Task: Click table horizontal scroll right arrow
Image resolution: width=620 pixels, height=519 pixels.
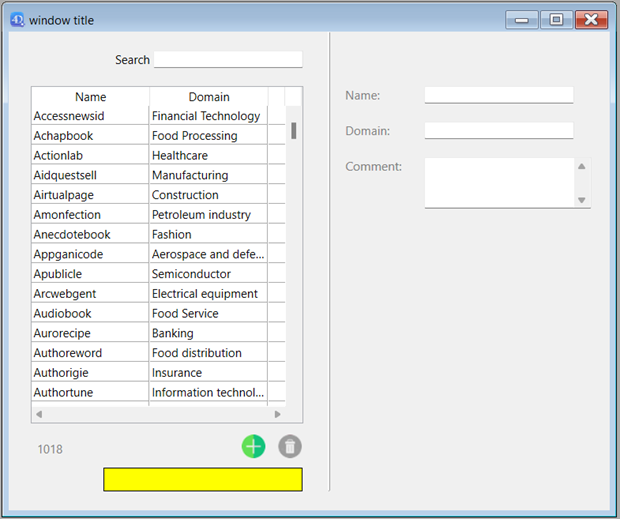Action: [x=277, y=414]
